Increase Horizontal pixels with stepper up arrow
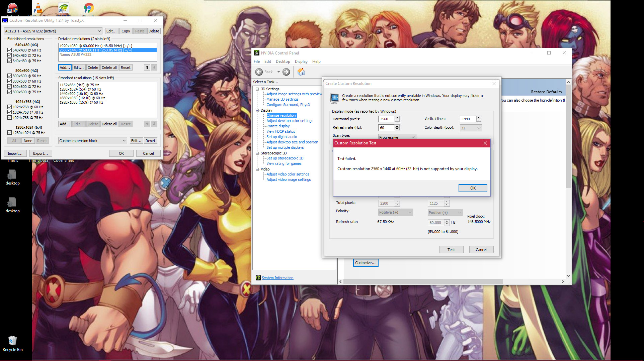 point(397,117)
